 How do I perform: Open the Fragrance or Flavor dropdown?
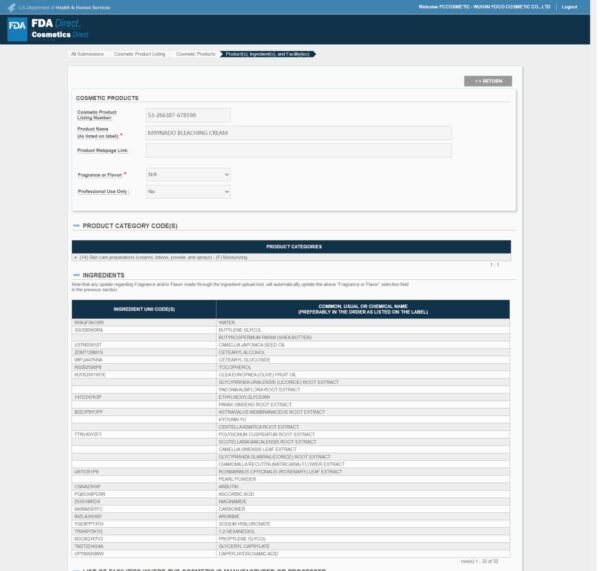(187, 174)
